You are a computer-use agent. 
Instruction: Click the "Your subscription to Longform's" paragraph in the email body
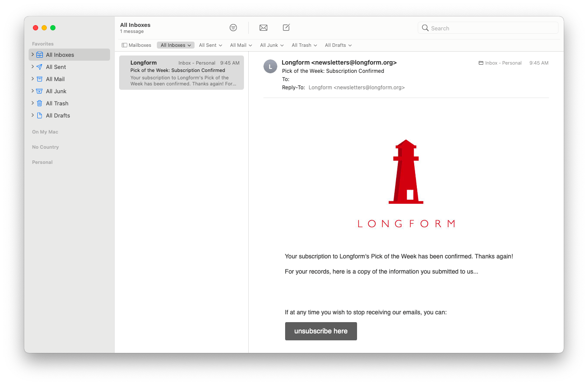(399, 256)
